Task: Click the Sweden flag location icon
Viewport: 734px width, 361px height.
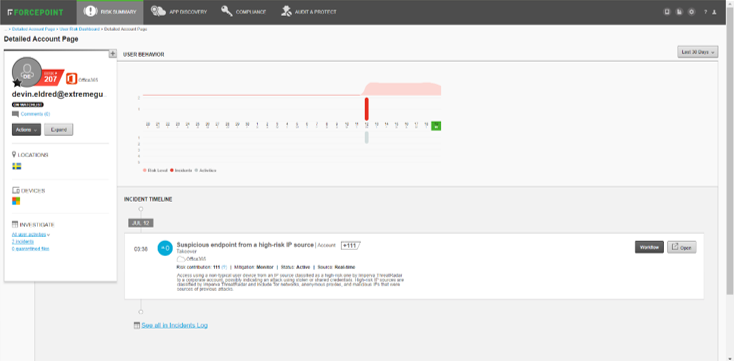Action: [x=16, y=166]
